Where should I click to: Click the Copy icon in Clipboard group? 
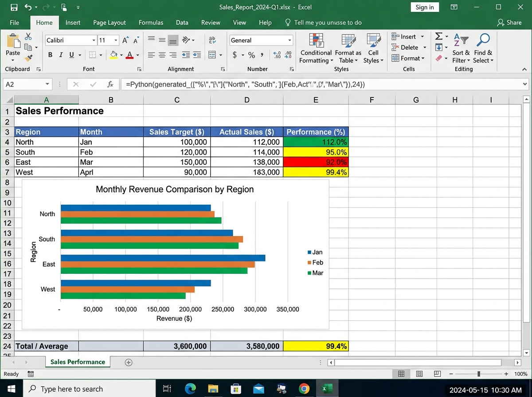coord(28,47)
